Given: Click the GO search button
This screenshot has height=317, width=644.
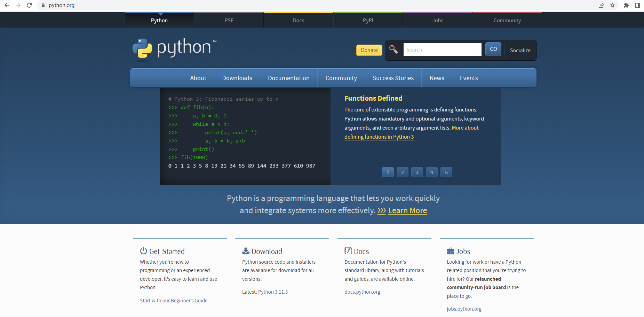Looking at the screenshot, I should click(x=493, y=49).
